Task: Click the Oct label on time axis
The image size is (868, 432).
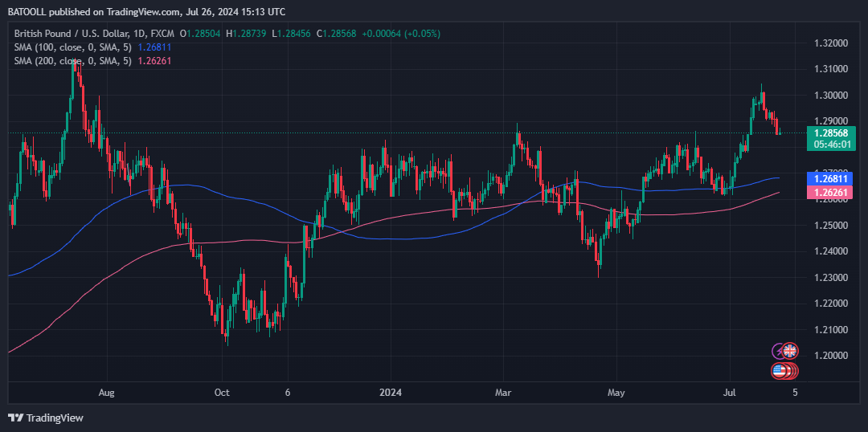Action: [x=222, y=393]
